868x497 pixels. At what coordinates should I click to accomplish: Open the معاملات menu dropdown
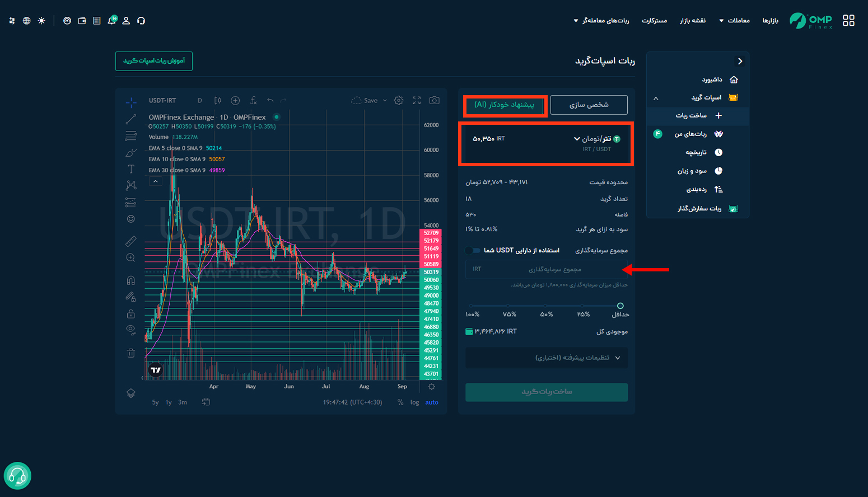[734, 21]
